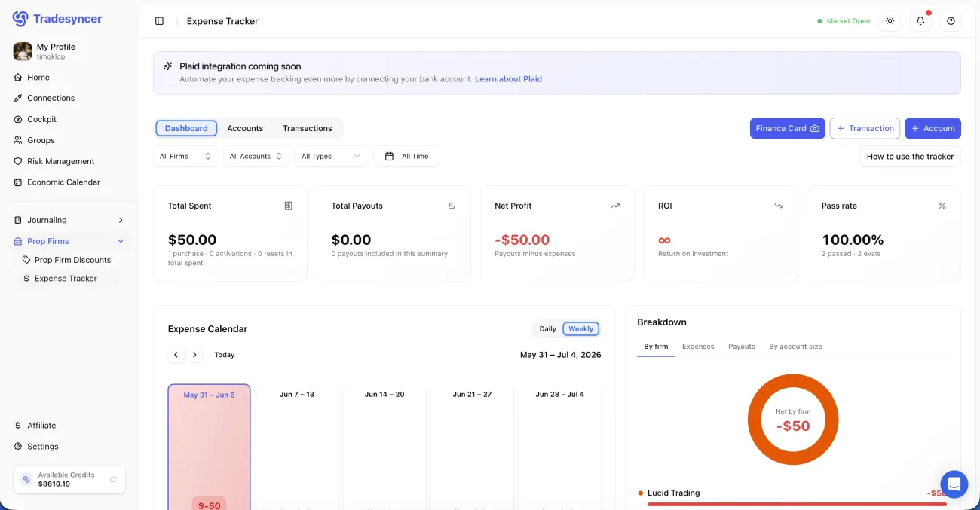The width and height of the screenshot is (980, 510).
Task: Select the Jun 21 – 27 week
Action: point(472,447)
